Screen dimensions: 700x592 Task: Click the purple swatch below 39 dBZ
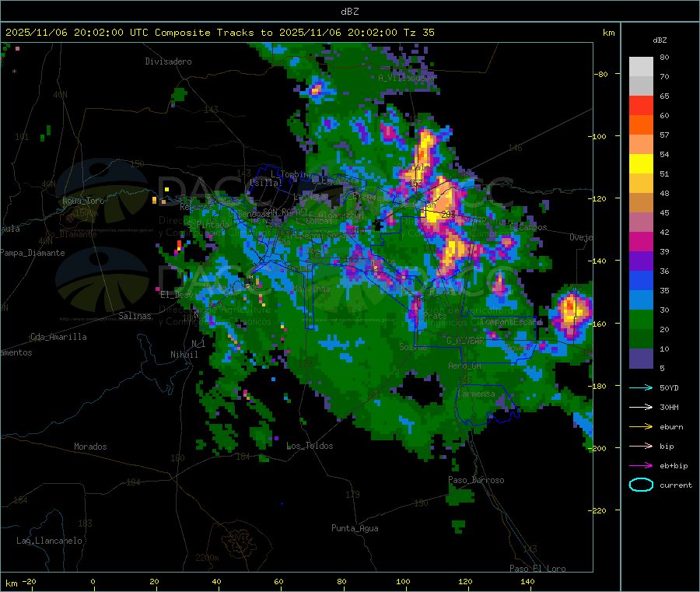point(641,261)
